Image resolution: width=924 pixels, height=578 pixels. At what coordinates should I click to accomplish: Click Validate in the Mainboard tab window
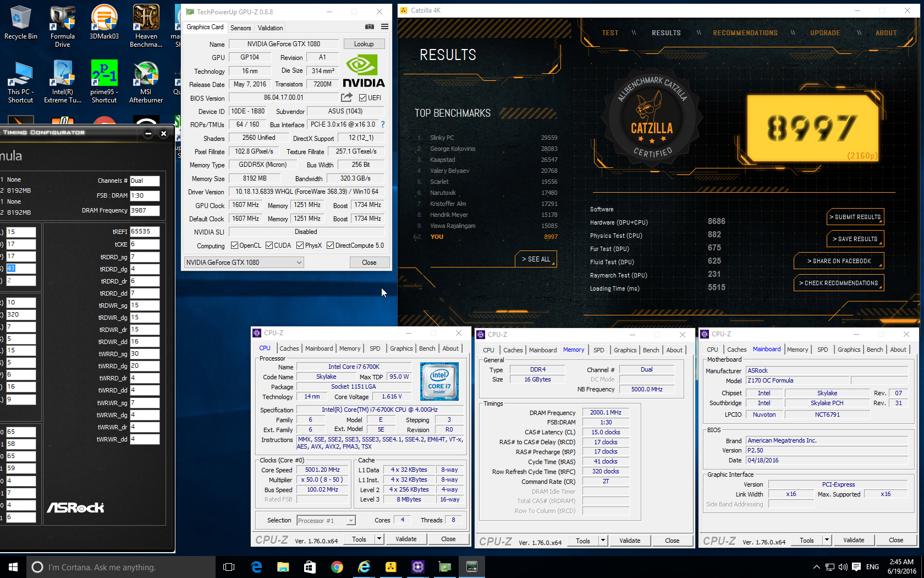pos(854,540)
